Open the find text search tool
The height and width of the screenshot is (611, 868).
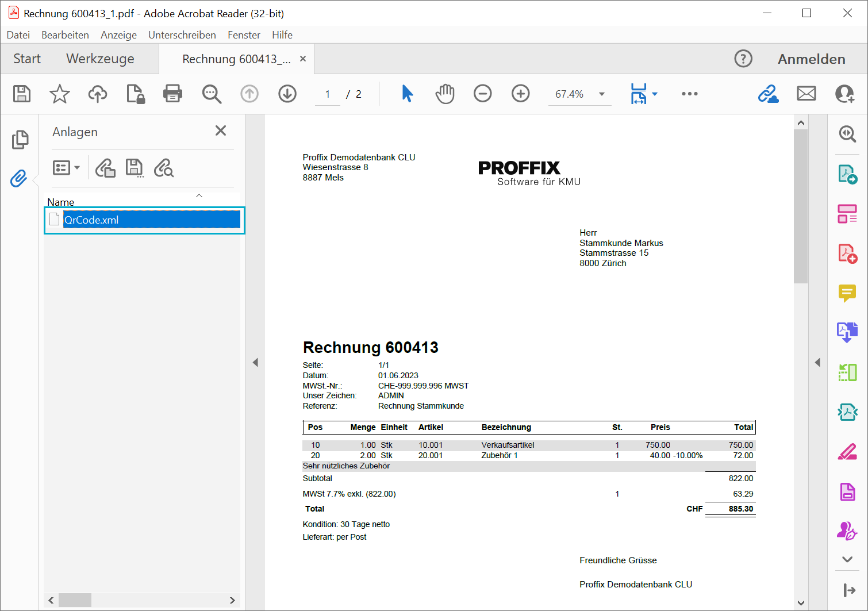pos(212,94)
